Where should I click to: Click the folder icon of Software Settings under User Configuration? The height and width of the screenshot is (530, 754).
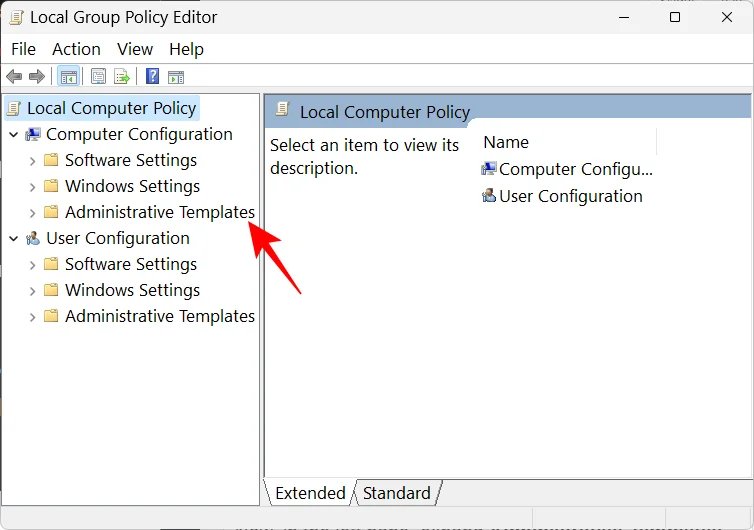point(51,264)
